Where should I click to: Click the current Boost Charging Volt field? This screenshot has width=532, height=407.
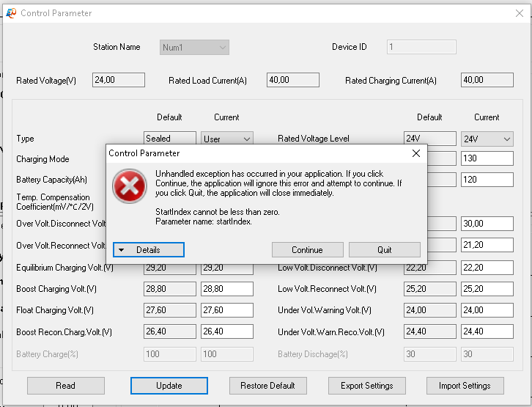tap(227, 289)
